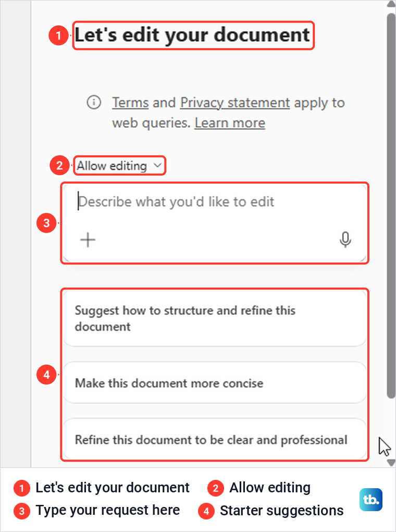Click the 'Let's edit your document' heading
The height and width of the screenshot is (532, 396).
point(193,35)
